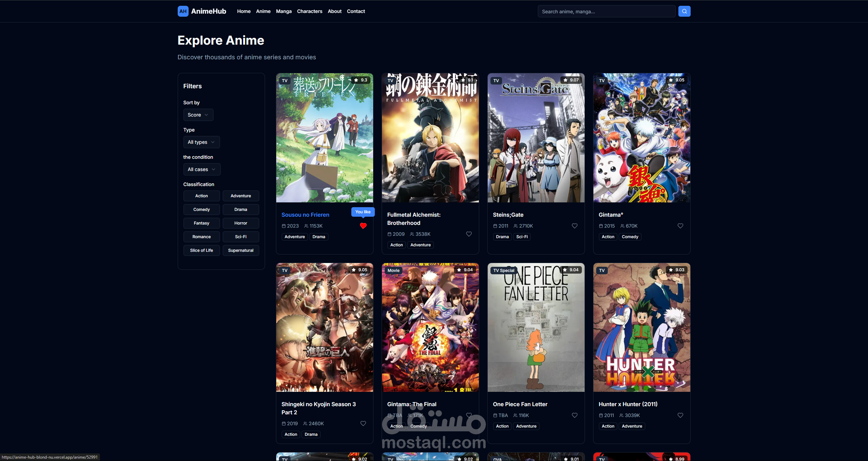868x461 pixels.
Task: Toggle the Action classification filter
Action: tap(202, 196)
